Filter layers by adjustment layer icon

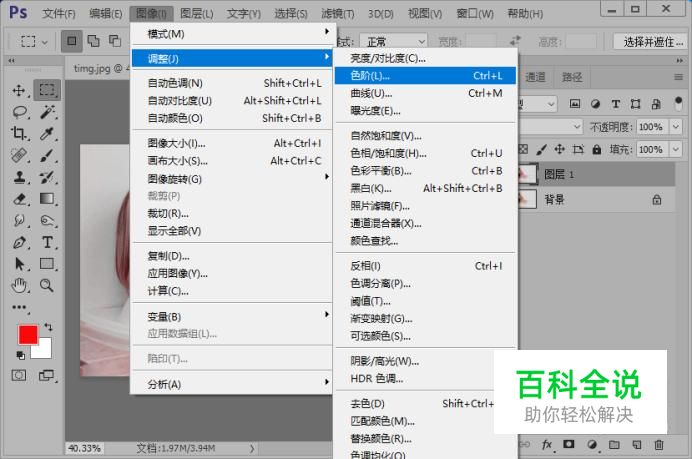pyautogui.click(x=595, y=104)
